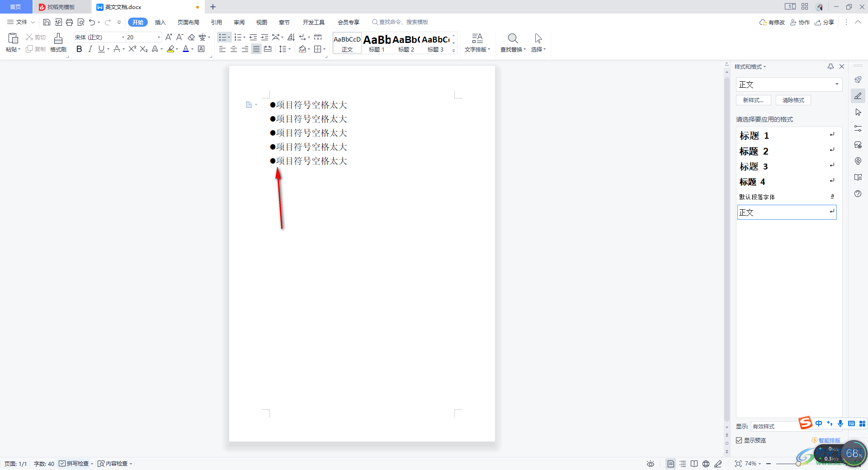Viewport: 868px width, 470px height.
Task: Click zoom out minus on zoom slider
Action: click(x=769, y=464)
